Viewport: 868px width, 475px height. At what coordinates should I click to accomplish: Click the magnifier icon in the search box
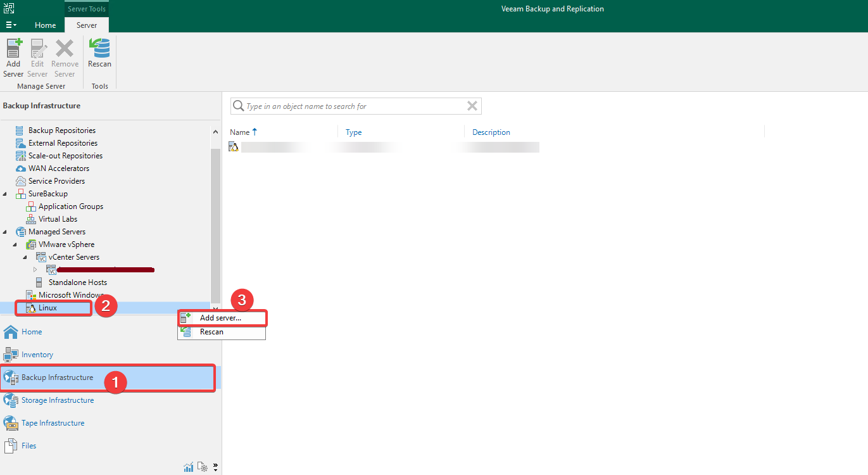click(238, 106)
